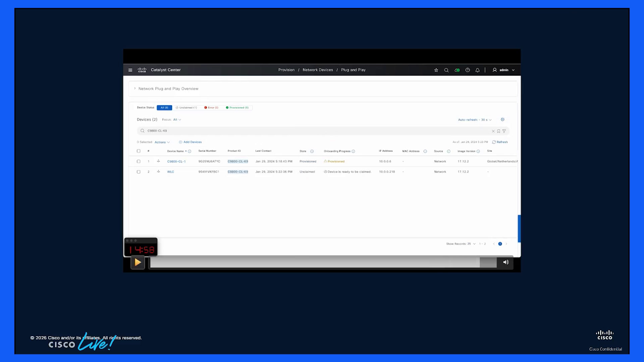Expand Network Plug and Play Overview
This screenshot has height=362, width=644.
point(166,89)
